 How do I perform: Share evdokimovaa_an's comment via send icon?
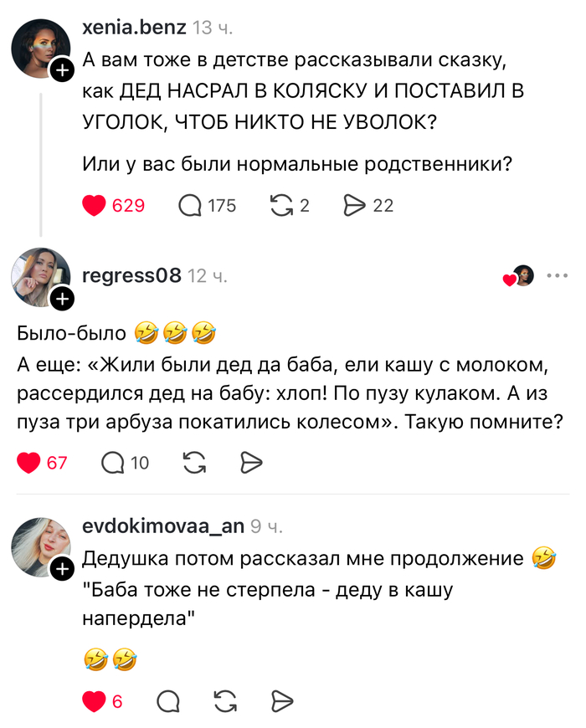[282, 701]
